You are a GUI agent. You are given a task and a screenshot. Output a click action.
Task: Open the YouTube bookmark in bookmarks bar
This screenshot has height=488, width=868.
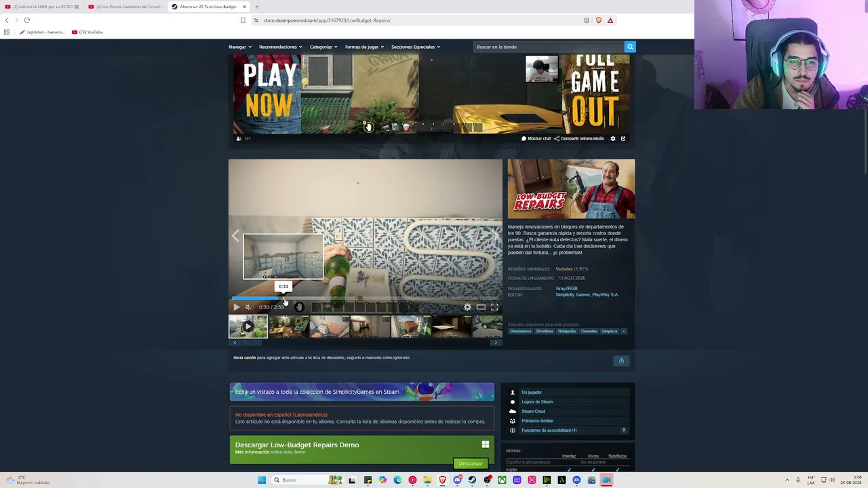pyautogui.click(x=87, y=32)
